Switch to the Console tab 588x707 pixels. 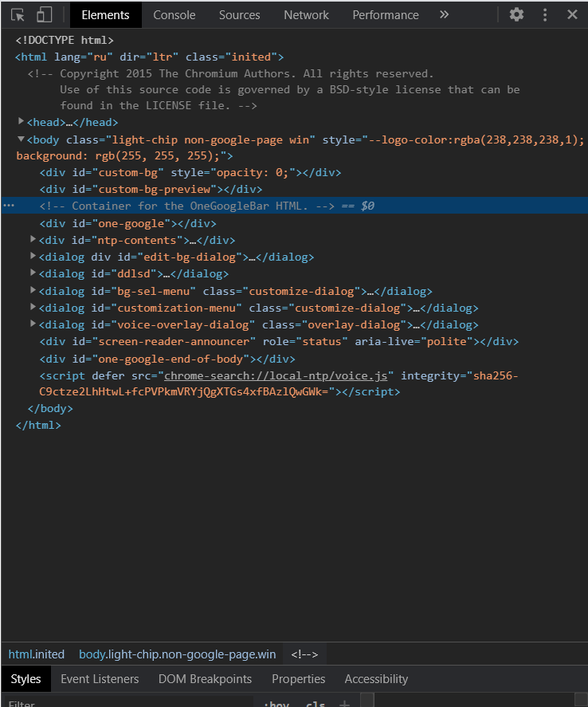[x=174, y=15]
